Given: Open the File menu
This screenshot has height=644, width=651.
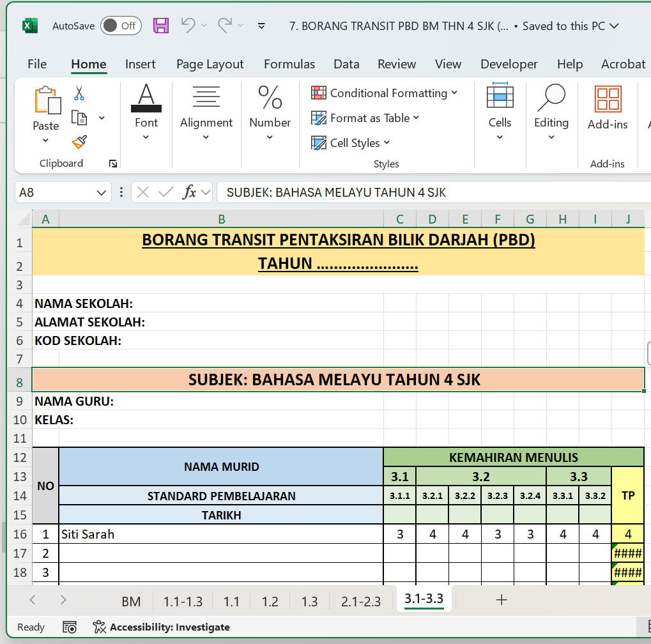Looking at the screenshot, I should point(37,64).
